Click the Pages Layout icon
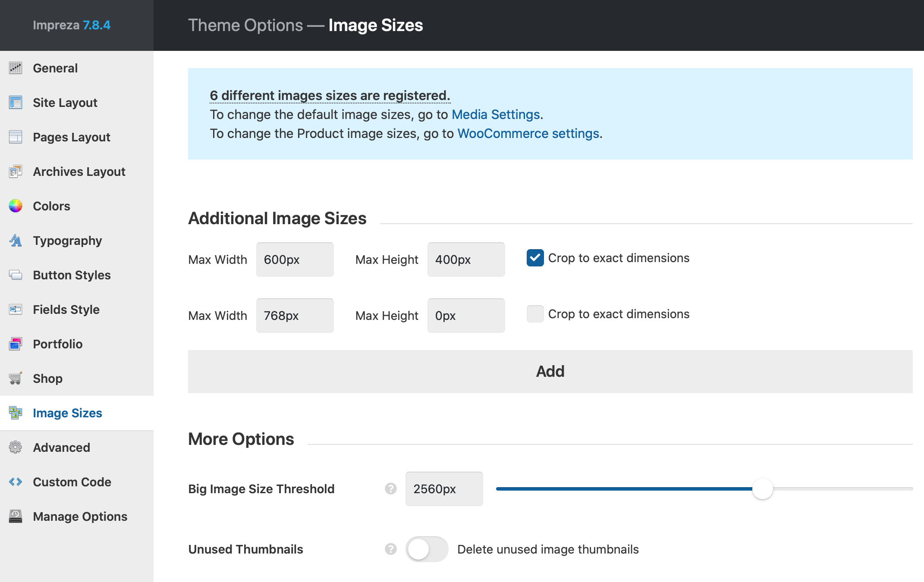This screenshot has width=924, height=582. coord(16,137)
